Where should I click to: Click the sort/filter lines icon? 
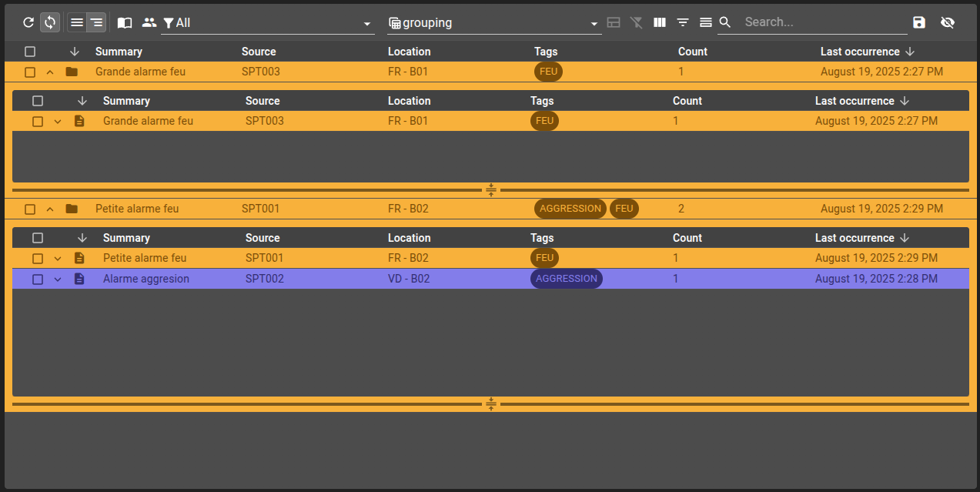point(683,22)
